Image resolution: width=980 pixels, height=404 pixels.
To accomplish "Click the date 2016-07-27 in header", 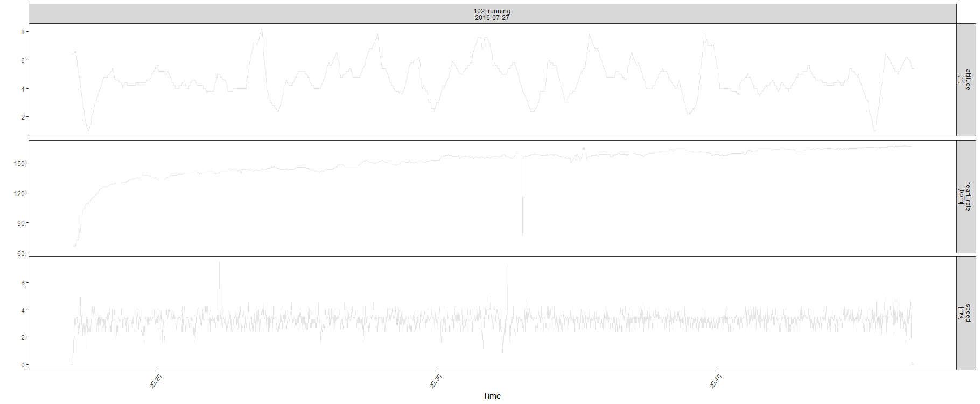I will pos(492,18).
